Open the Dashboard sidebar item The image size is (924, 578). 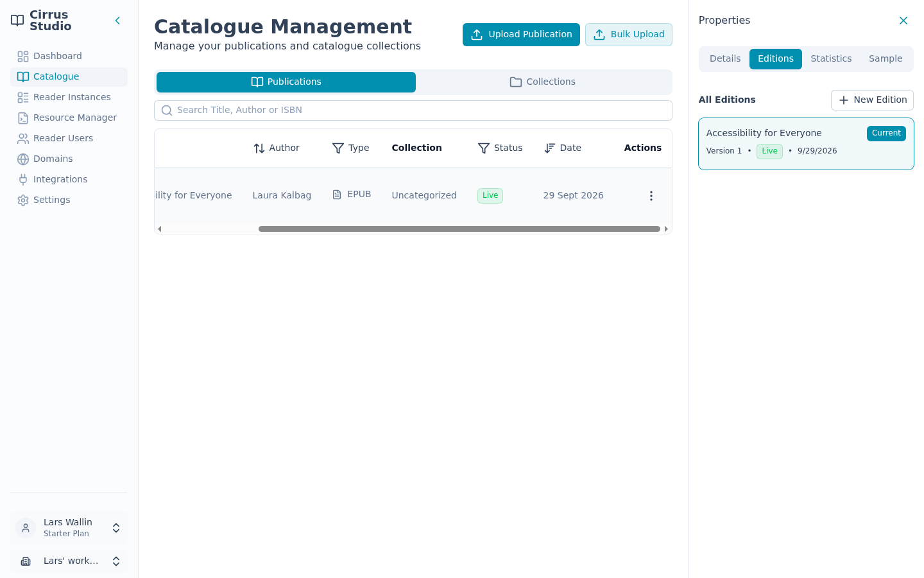click(69, 56)
